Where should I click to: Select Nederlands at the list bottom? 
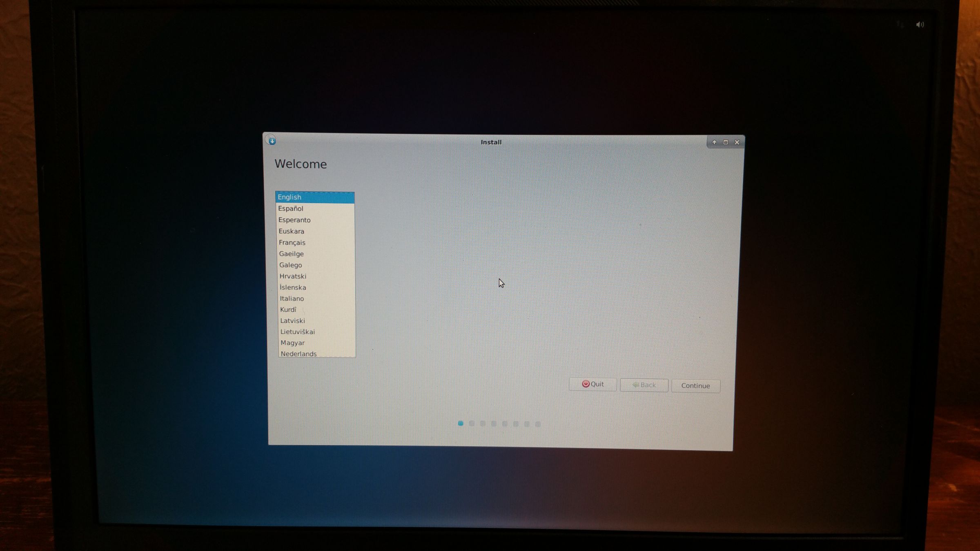click(x=298, y=353)
